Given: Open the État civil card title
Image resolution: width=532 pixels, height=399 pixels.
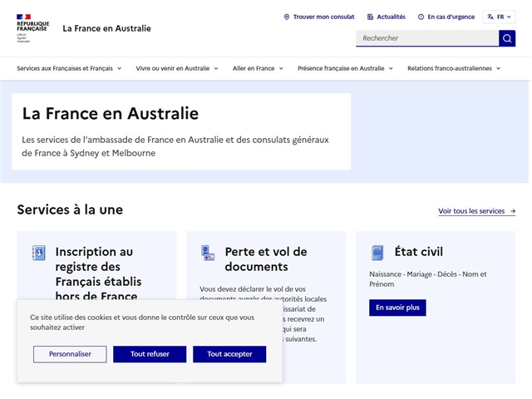Looking at the screenshot, I should 419,252.
